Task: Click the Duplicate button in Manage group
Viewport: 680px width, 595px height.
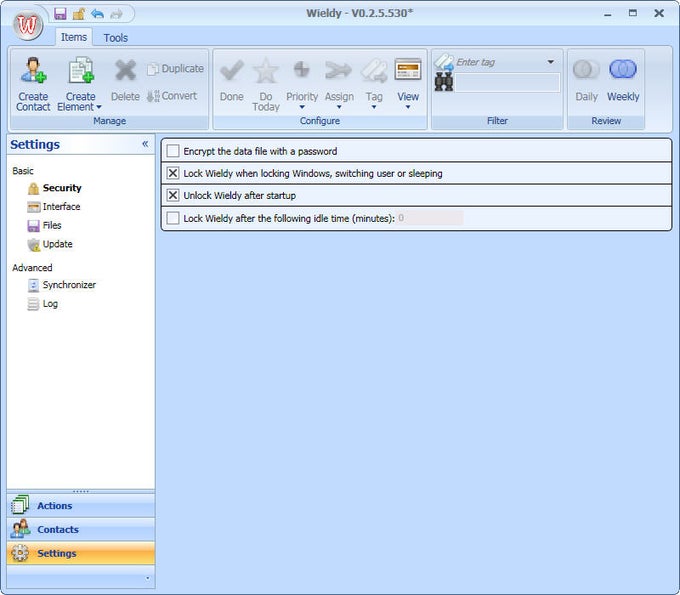Action: point(175,69)
